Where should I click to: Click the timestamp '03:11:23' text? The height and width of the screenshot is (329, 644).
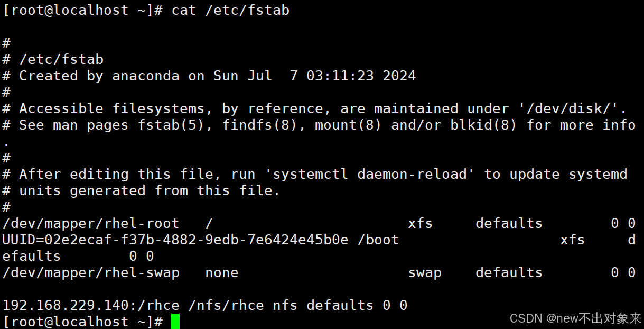(340, 76)
